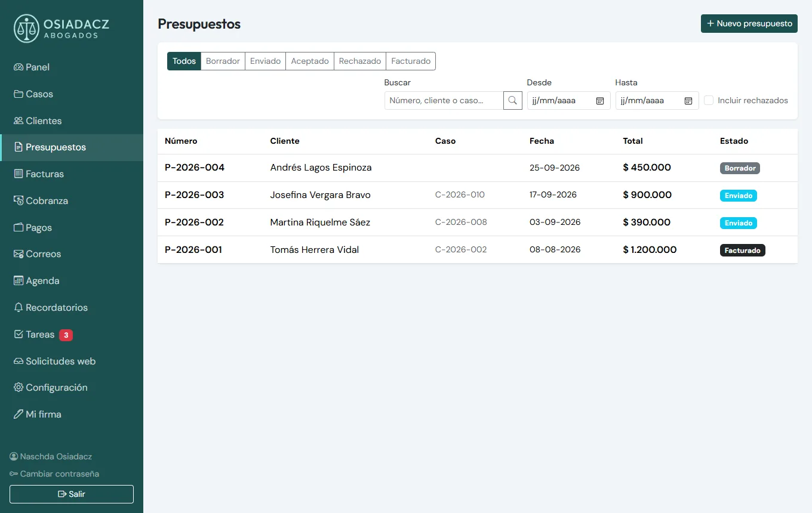This screenshot has width=812, height=513.
Task: Open the Hasta date picker calendar icon
Action: pos(688,101)
